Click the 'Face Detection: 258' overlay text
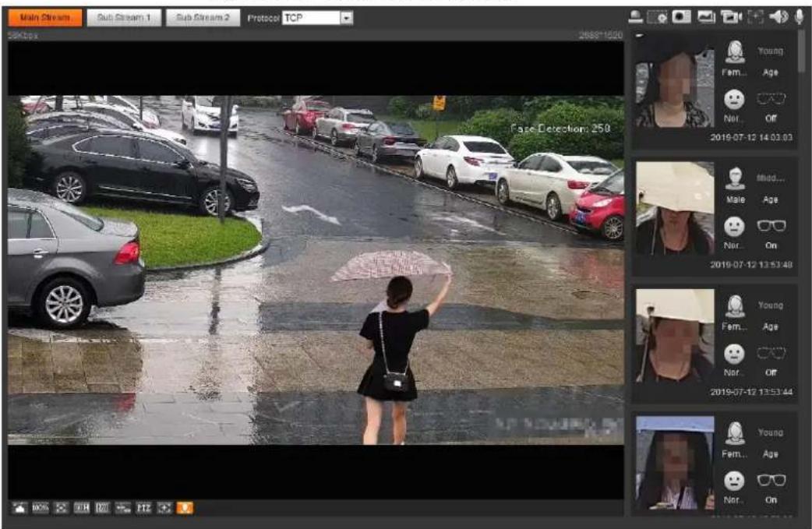This screenshot has width=812, height=529. pyautogui.click(x=560, y=129)
